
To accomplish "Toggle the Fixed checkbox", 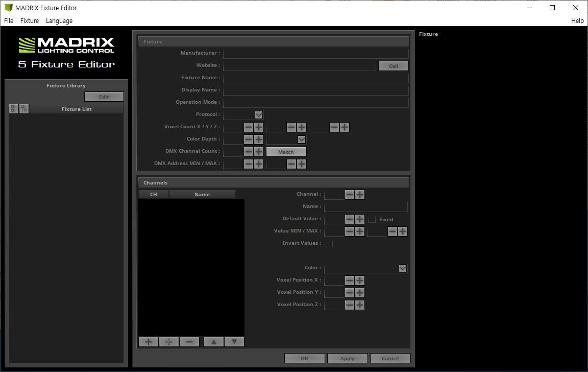I will [x=372, y=220].
